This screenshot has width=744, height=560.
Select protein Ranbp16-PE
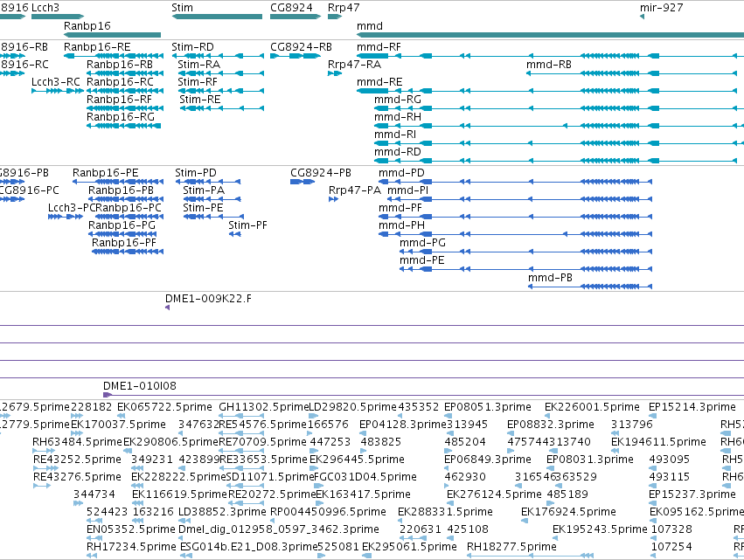click(105, 173)
